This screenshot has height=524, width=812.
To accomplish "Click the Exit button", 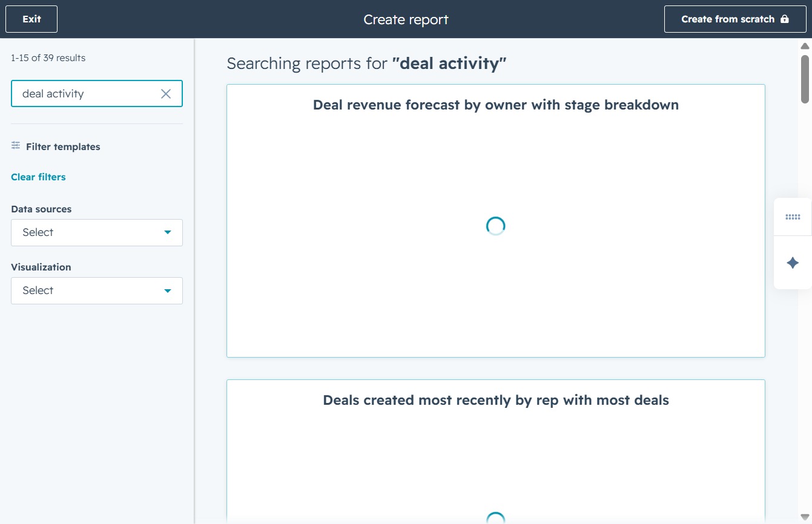I will (31, 19).
